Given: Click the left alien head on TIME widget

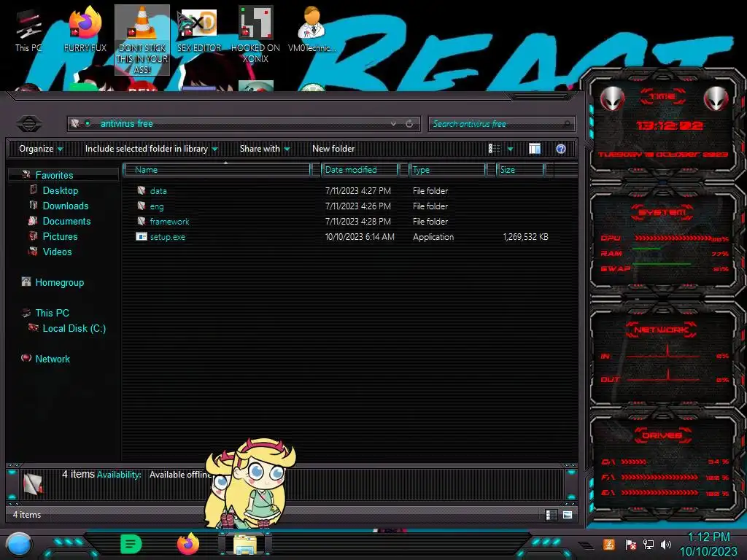Looking at the screenshot, I should coord(612,99).
